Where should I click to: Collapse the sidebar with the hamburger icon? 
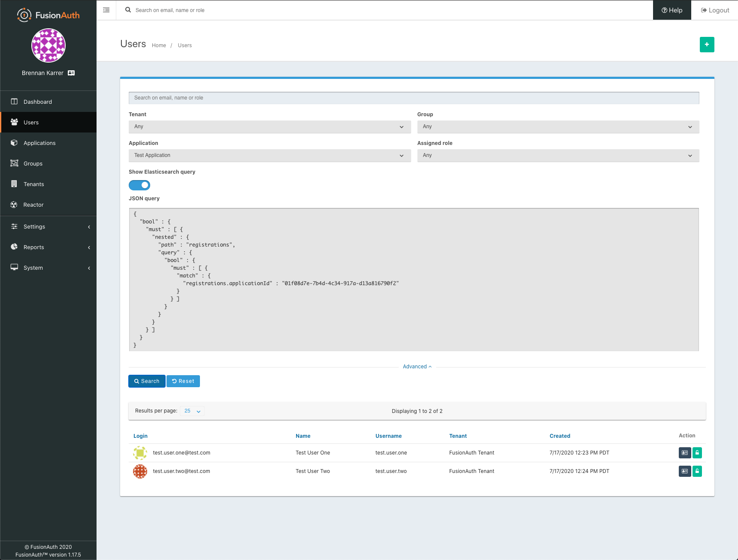point(106,10)
